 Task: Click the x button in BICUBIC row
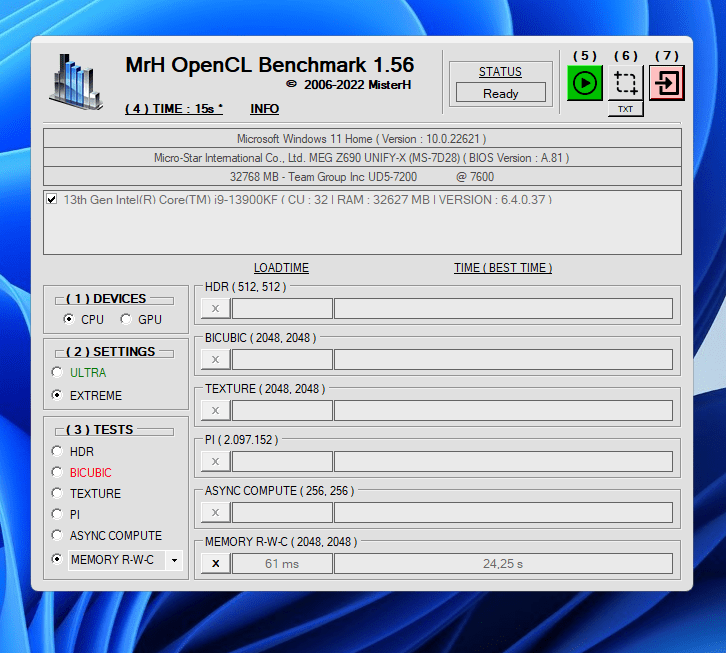click(x=216, y=359)
